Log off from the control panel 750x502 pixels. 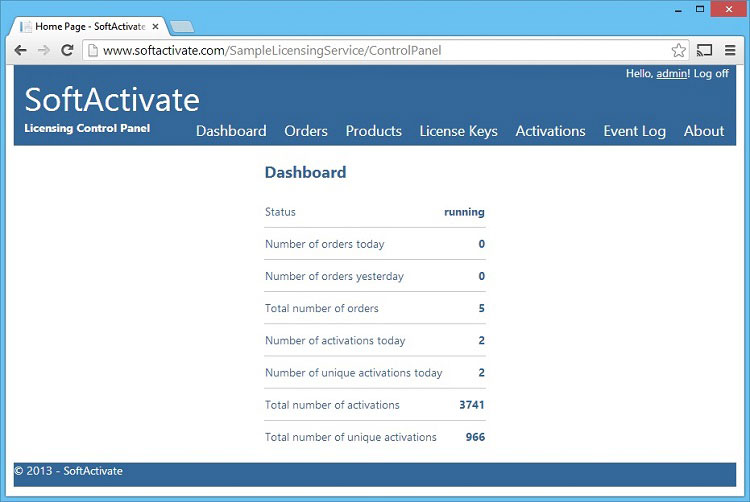pos(711,74)
